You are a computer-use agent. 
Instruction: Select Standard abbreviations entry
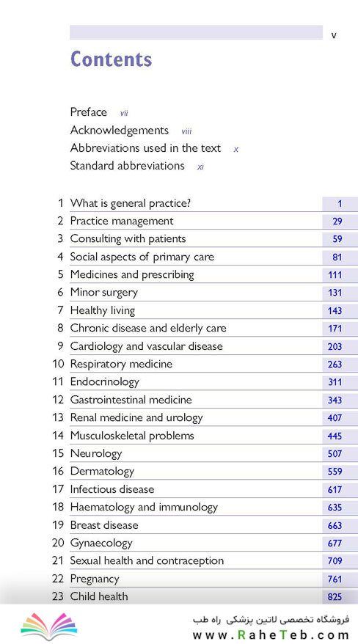(127, 166)
